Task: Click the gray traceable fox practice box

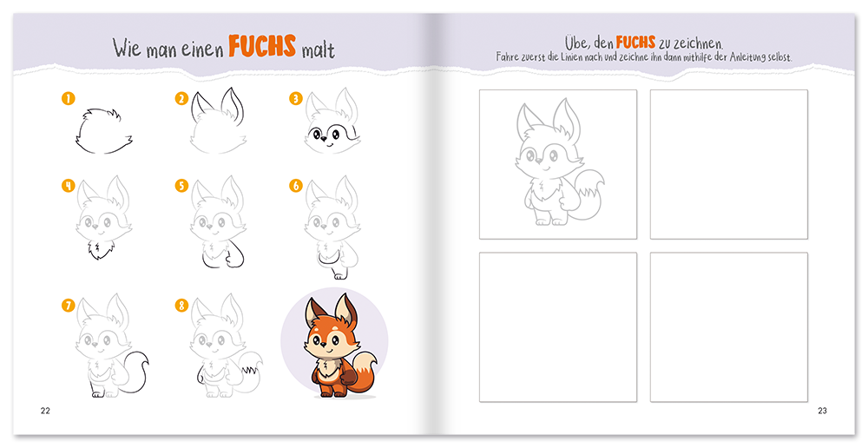Action: click(x=557, y=163)
